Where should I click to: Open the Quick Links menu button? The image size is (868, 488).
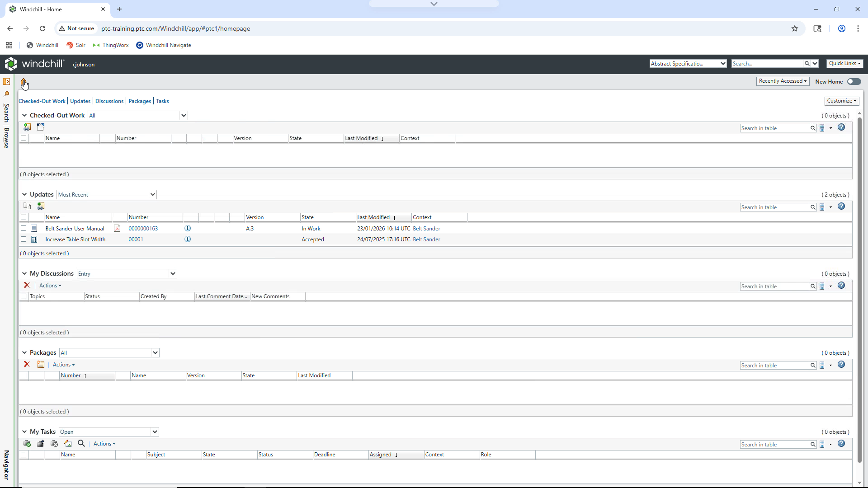[x=844, y=63]
